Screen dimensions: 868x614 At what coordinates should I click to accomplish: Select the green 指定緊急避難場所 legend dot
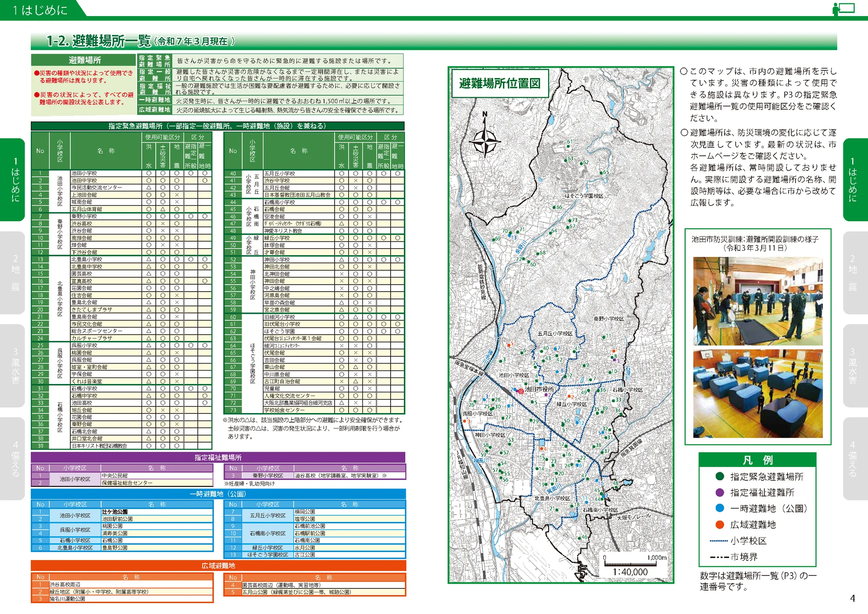[720, 476]
